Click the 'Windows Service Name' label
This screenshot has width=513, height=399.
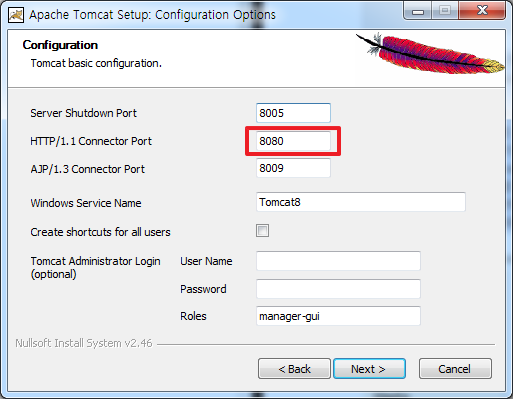[86, 203]
